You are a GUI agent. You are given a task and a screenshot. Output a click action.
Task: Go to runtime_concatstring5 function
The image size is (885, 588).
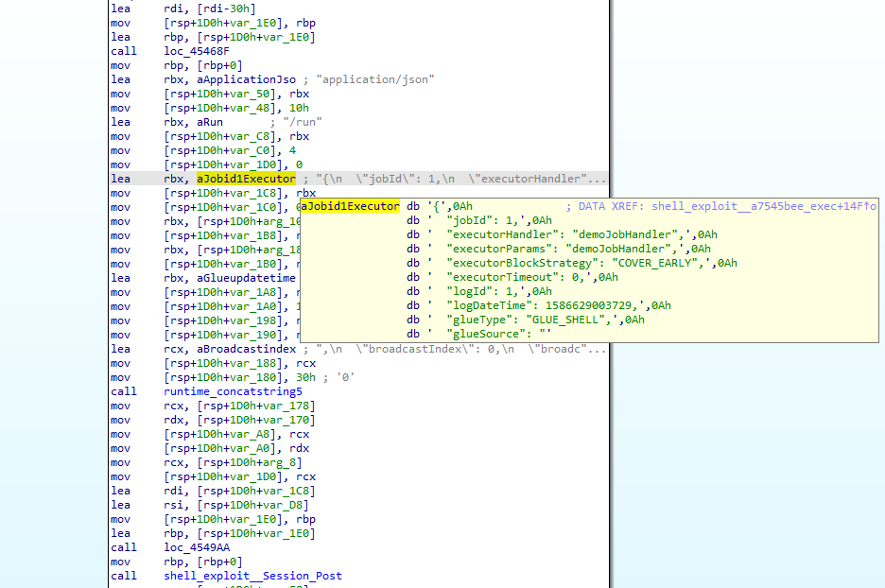pyautogui.click(x=233, y=391)
